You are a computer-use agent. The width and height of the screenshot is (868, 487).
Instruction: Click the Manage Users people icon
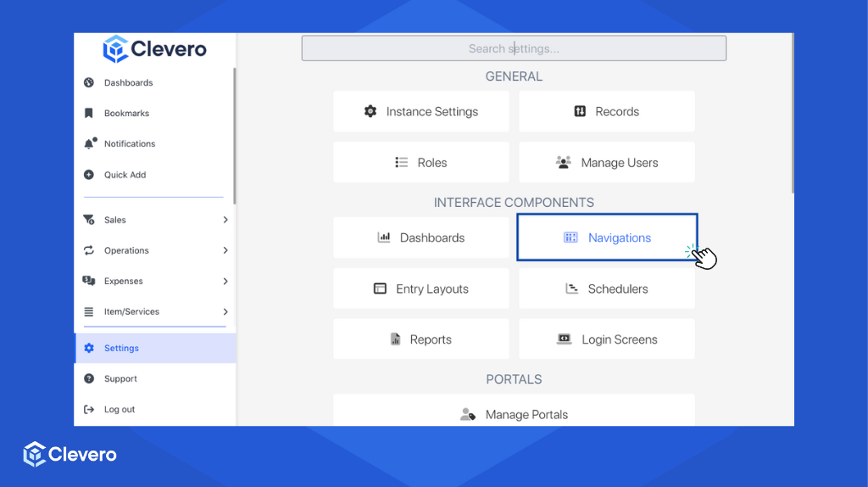(563, 162)
